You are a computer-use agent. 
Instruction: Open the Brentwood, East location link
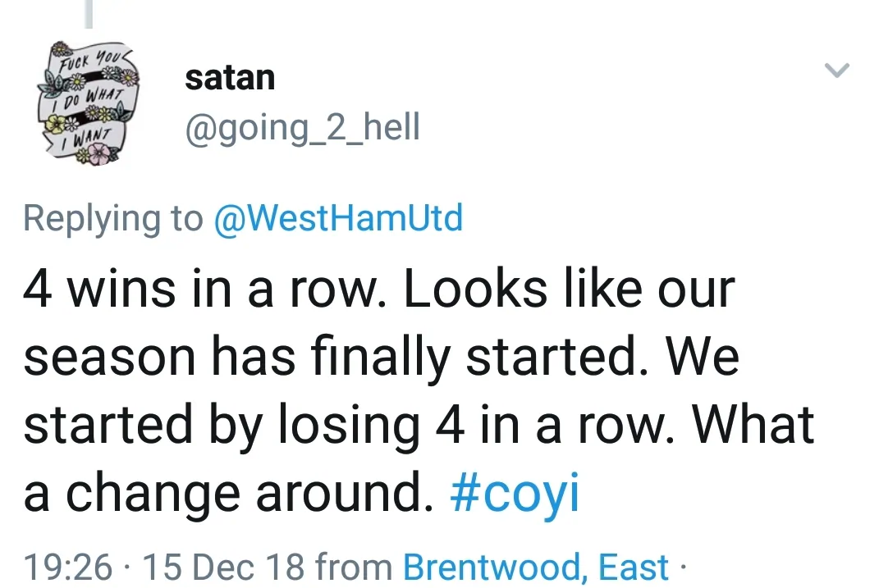click(x=535, y=567)
